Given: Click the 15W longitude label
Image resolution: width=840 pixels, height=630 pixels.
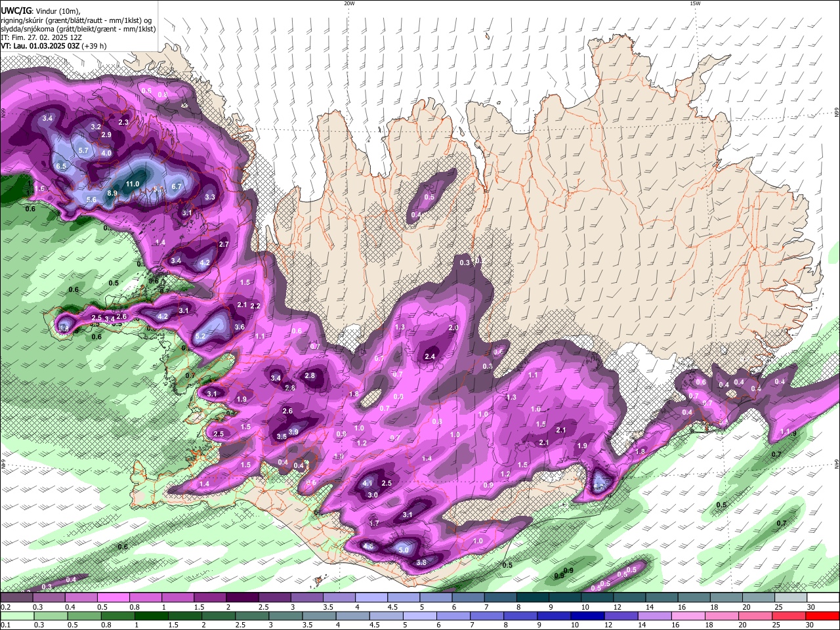Looking at the screenshot, I should pyautogui.click(x=695, y=3).
